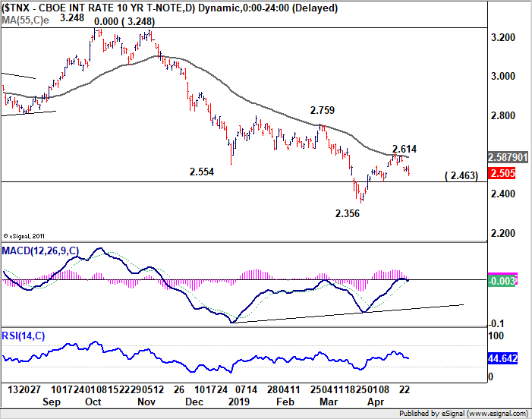Click the Dec month label on time axis

[x=194, y=402]
